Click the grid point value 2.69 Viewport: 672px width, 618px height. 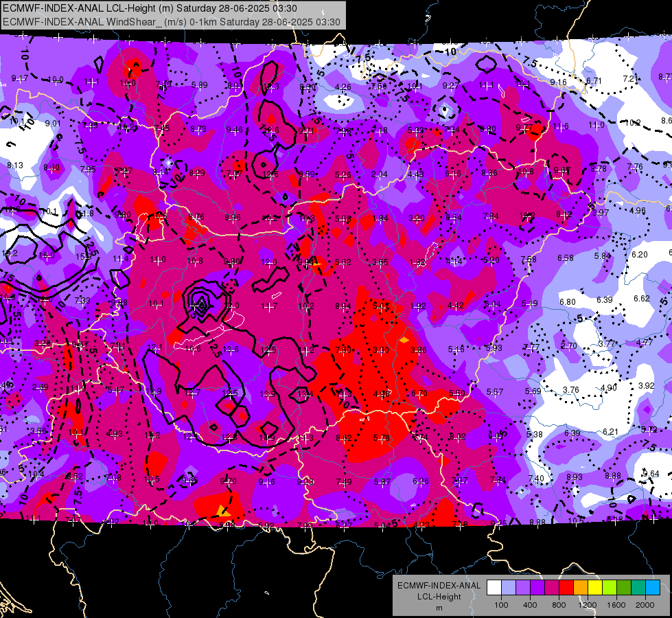[x=40, y=387]
